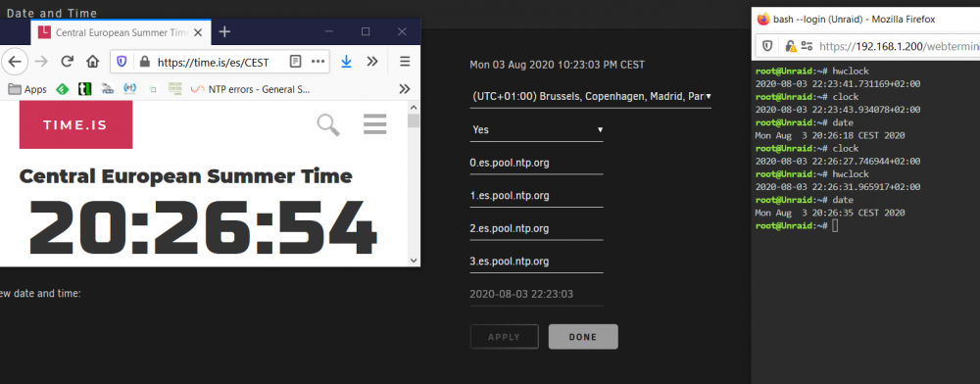Open the time.is site menu icon
Image resolution: width=980 pixels, height=384 pixels.
[375, 124]
